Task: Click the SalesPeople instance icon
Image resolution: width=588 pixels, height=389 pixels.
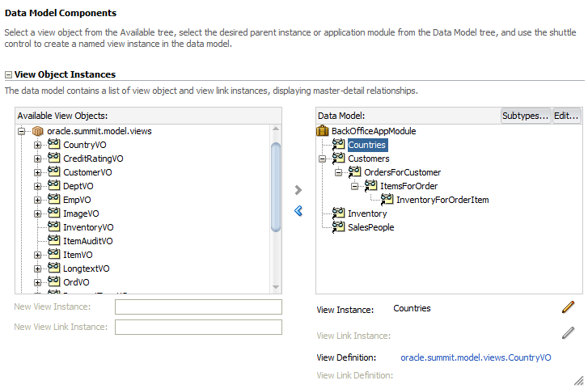Action: coord(338,227)
